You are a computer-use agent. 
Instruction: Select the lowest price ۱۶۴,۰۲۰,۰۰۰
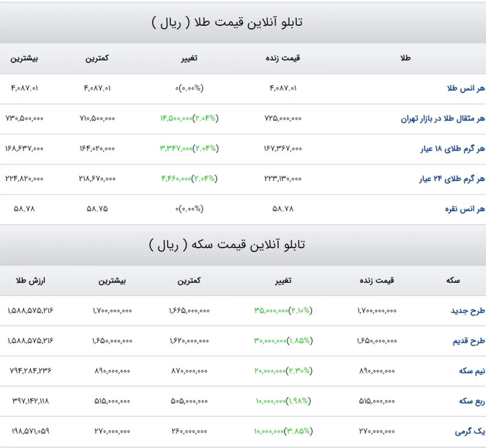pos(97,149)
